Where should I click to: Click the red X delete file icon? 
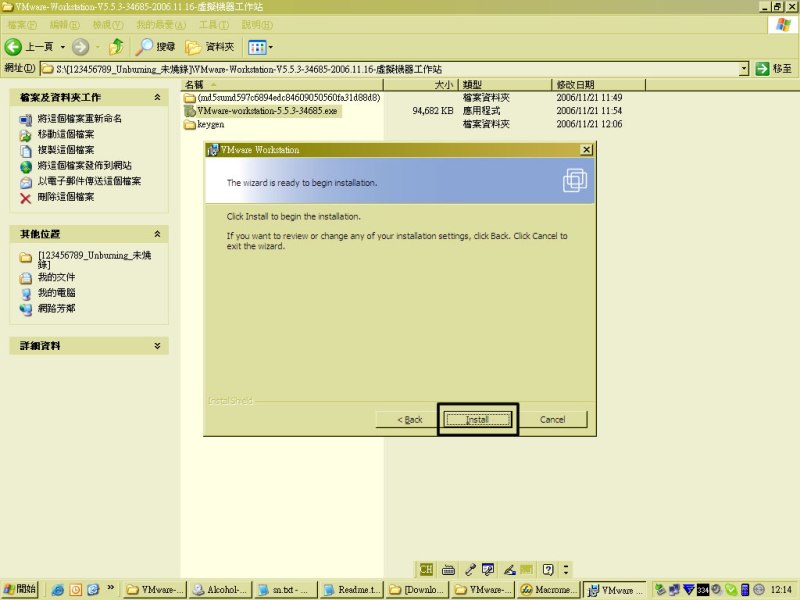pos(26,198)
